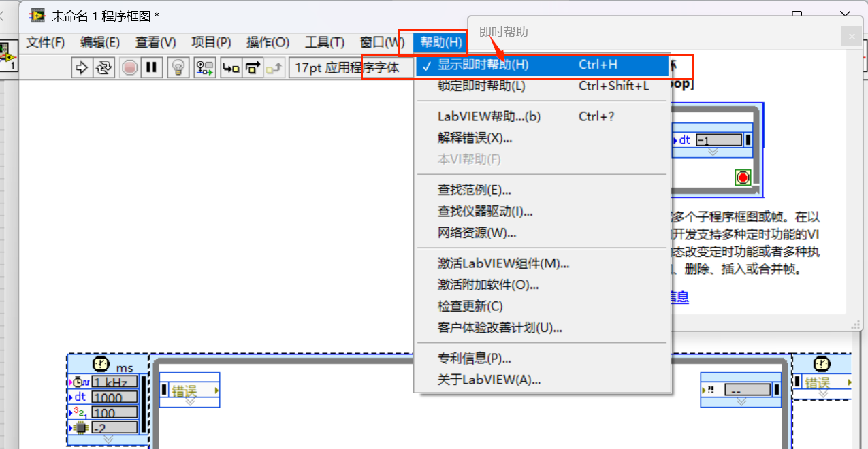Click the Step Over button
868x449 pixels.
[x=253, y=67]
